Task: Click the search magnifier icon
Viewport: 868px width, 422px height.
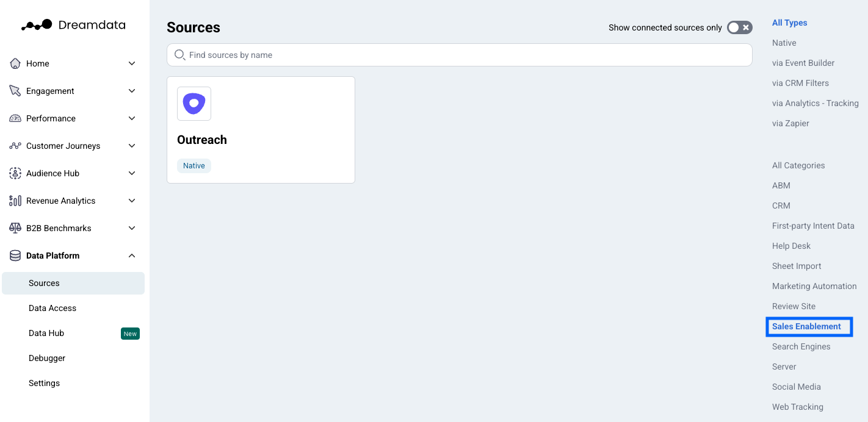Action: [179, 55]
